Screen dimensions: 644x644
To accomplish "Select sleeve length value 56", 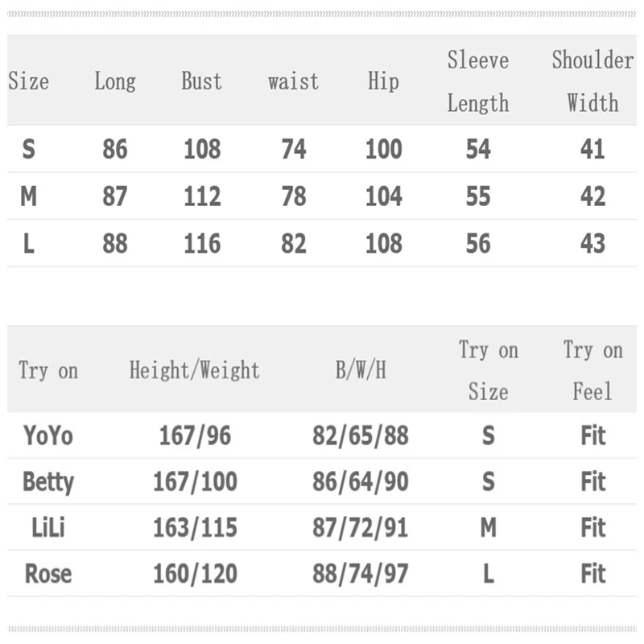I will click(478, 244).
